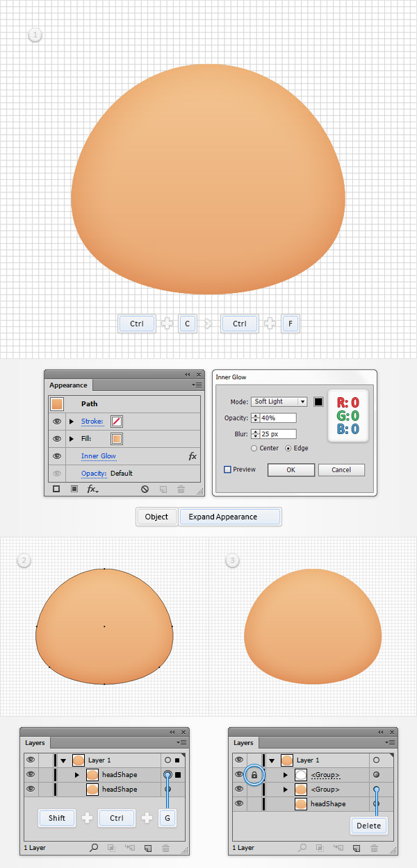This screenshot has height=868, width=417.
Task: Click Make Clipping Mask icon in left Layers panel
Action: tap(112, 848)
